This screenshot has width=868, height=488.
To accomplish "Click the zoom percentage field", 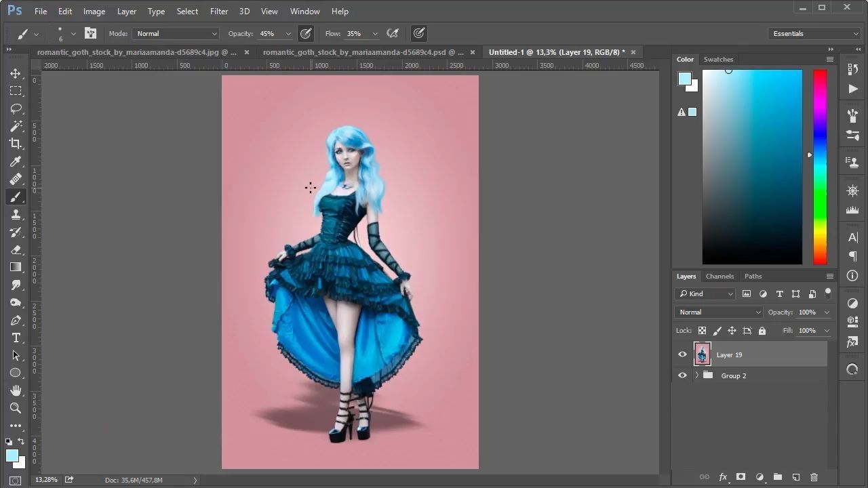I will [46, 480].
